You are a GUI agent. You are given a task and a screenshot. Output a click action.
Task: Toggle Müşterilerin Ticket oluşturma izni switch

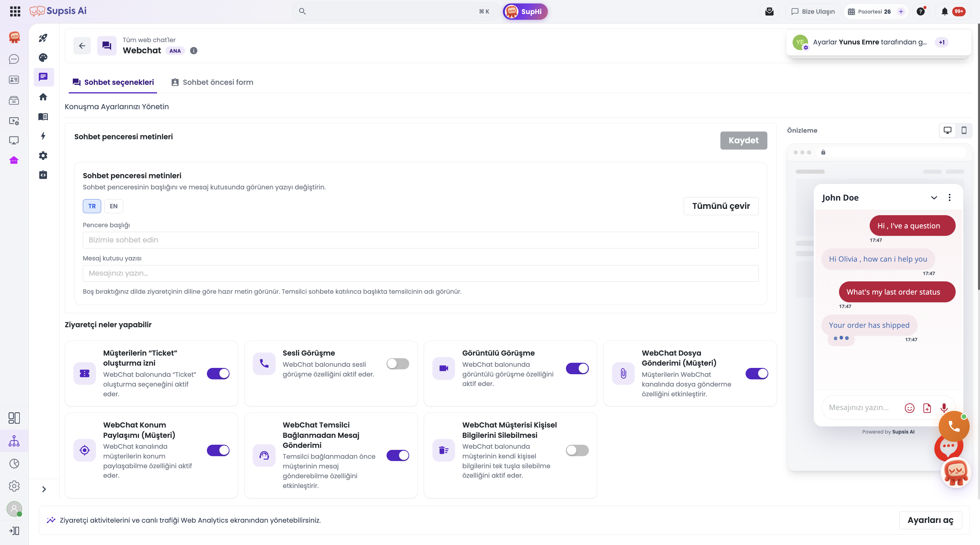tap(218, 373)
